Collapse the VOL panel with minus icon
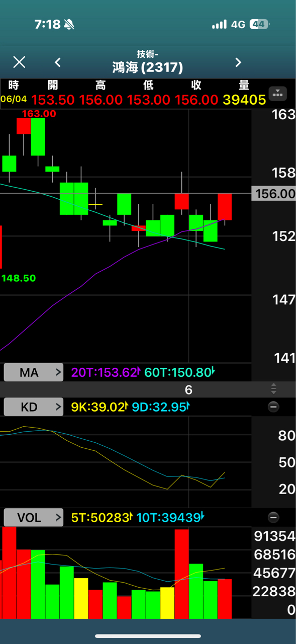Viewport: 296px width, 644px height. coord(273,517)
